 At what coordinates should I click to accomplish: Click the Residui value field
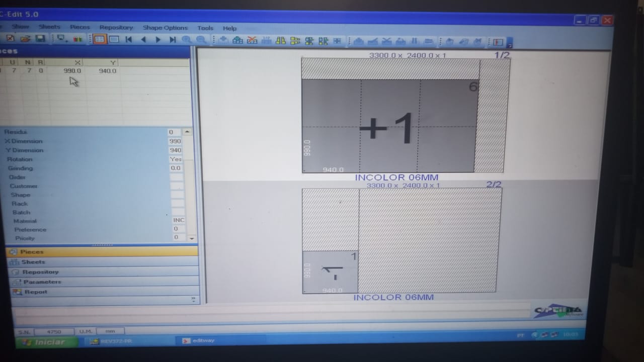pos(175,132)
